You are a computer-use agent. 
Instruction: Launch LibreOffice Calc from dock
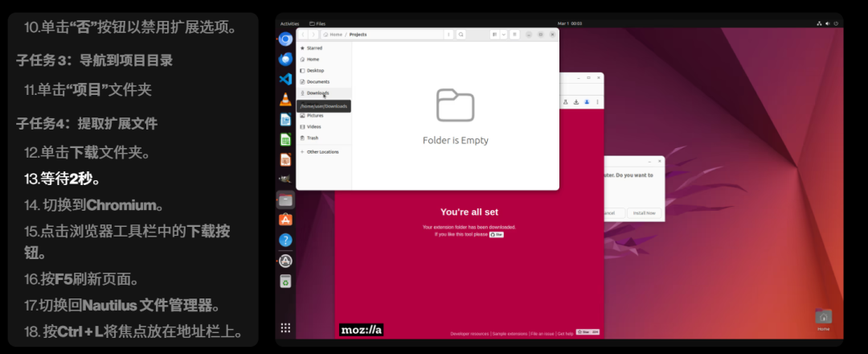pyautogui.click(x=285, y=139)
